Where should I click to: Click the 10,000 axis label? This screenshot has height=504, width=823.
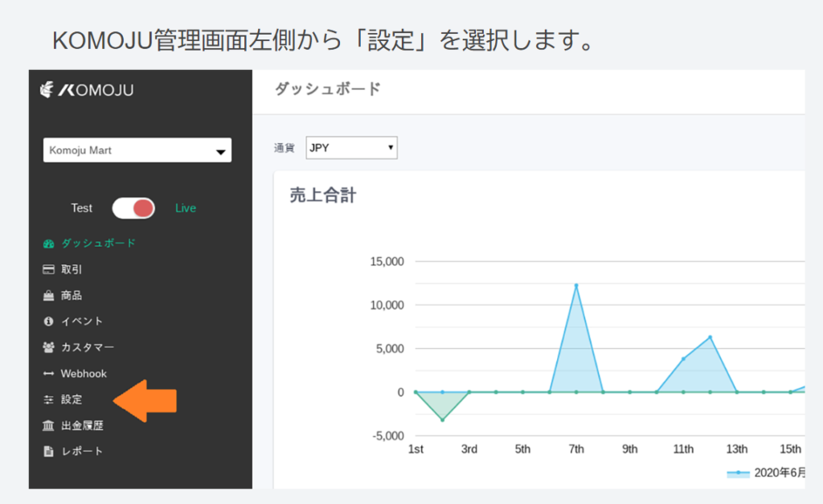tap(387, 305)
